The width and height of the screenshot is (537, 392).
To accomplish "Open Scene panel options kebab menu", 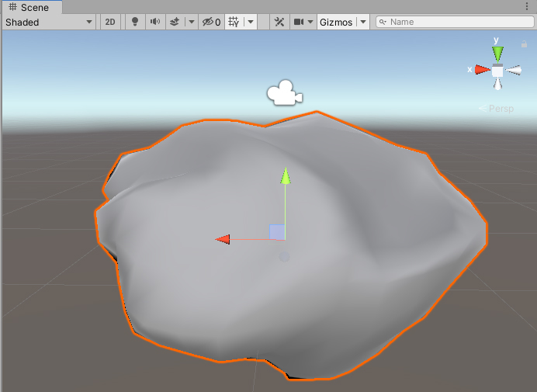I will [x=528, y=7].
